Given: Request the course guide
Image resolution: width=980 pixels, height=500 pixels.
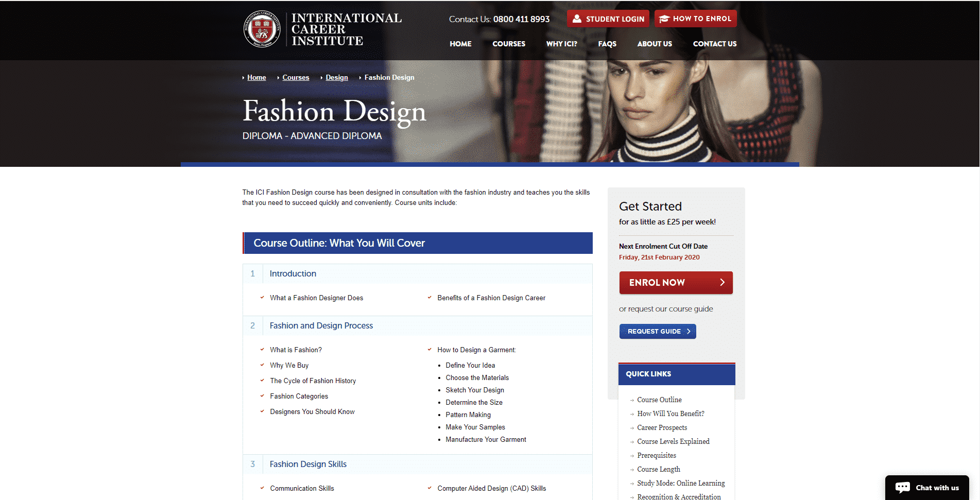Looking at the screenshot, I should [657, 331].
